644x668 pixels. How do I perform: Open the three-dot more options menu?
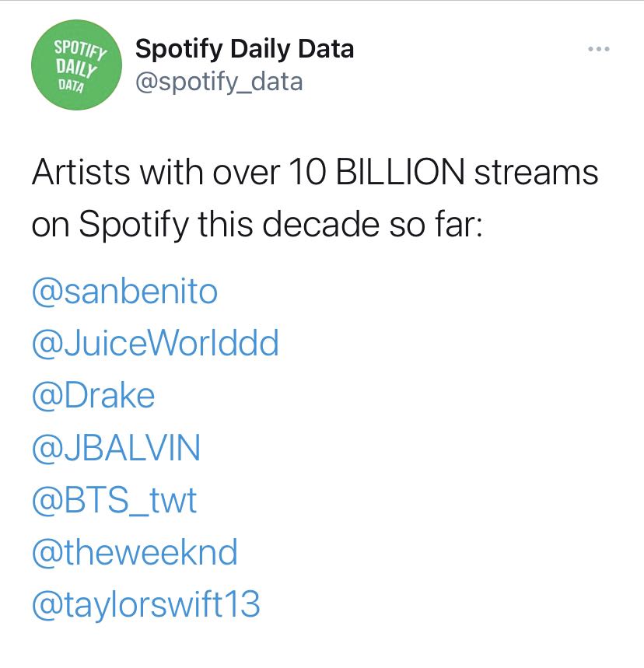(x=598, y=49)
